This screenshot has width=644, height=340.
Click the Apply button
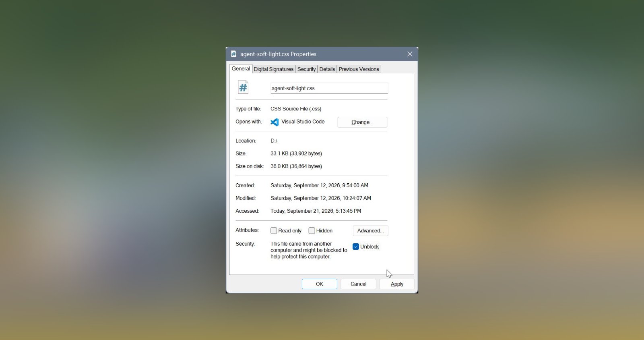coord(397,284)
